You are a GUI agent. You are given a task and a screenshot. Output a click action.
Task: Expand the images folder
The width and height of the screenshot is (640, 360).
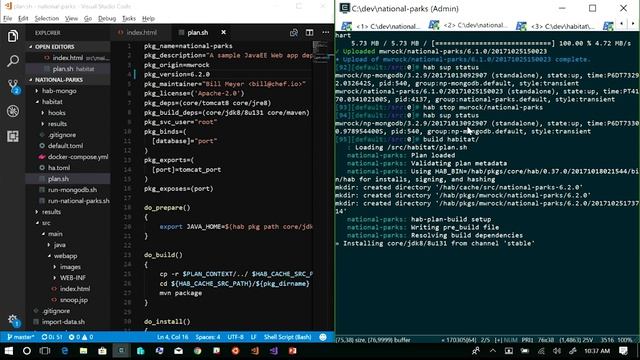(x=70, y=267)
